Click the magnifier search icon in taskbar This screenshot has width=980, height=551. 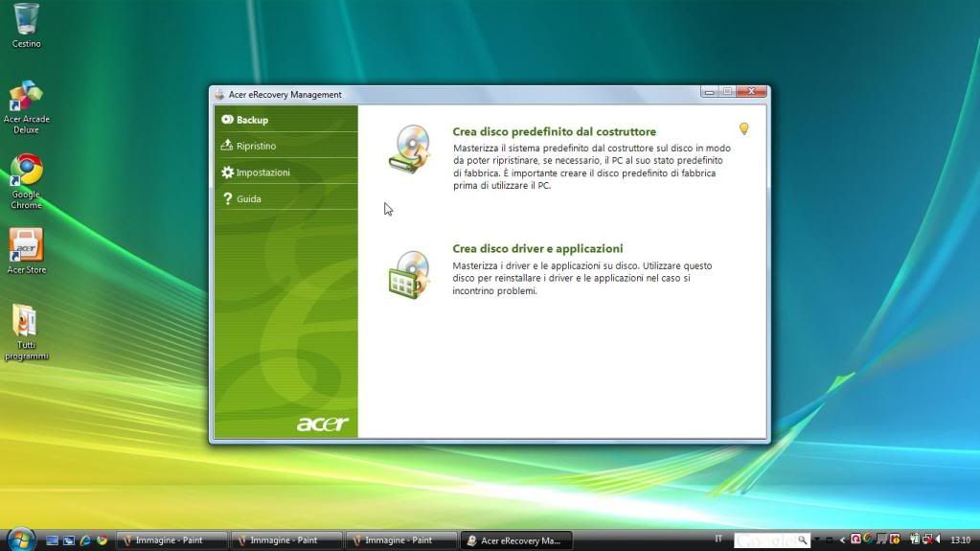pyautogui.click(x=803, y=540)
